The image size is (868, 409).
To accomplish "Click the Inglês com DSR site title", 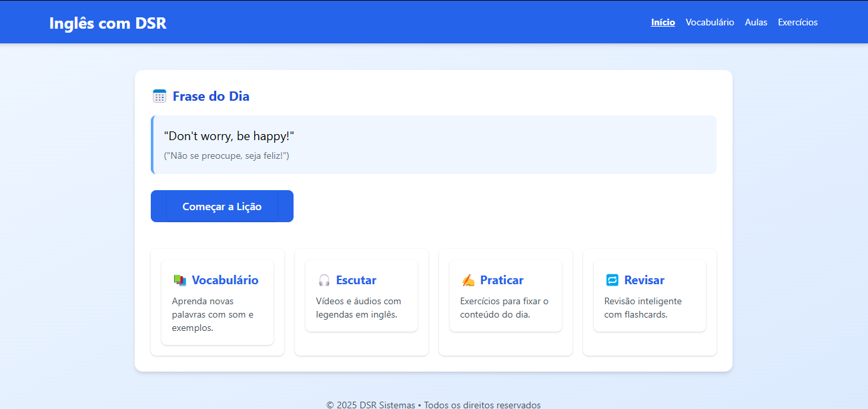I will pyautogui.click(x=108, y=23).
